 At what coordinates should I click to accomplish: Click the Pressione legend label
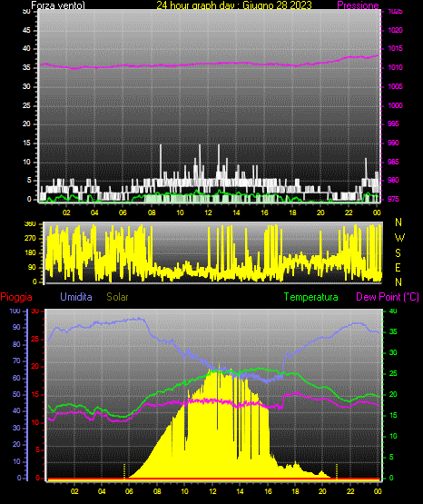coord(358,5)
